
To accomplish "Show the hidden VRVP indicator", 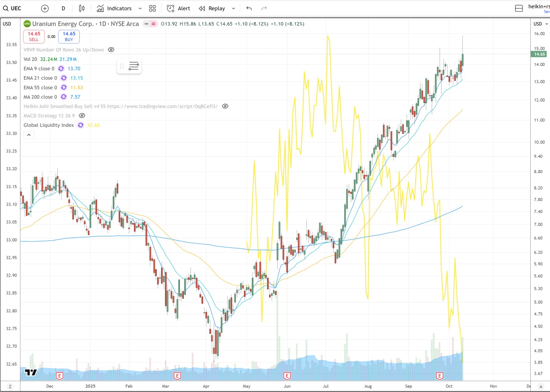I will [111, 50].
